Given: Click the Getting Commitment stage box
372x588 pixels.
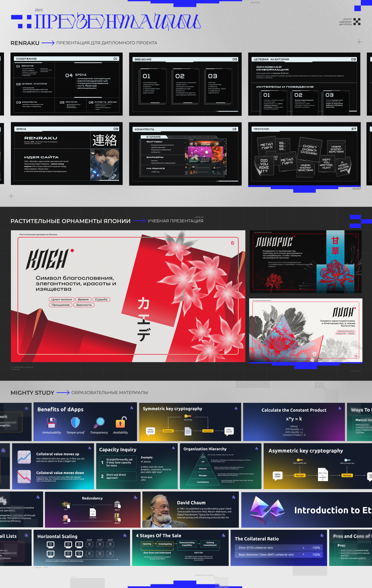Looking at the screenshot, I should (x=210, y=544).
